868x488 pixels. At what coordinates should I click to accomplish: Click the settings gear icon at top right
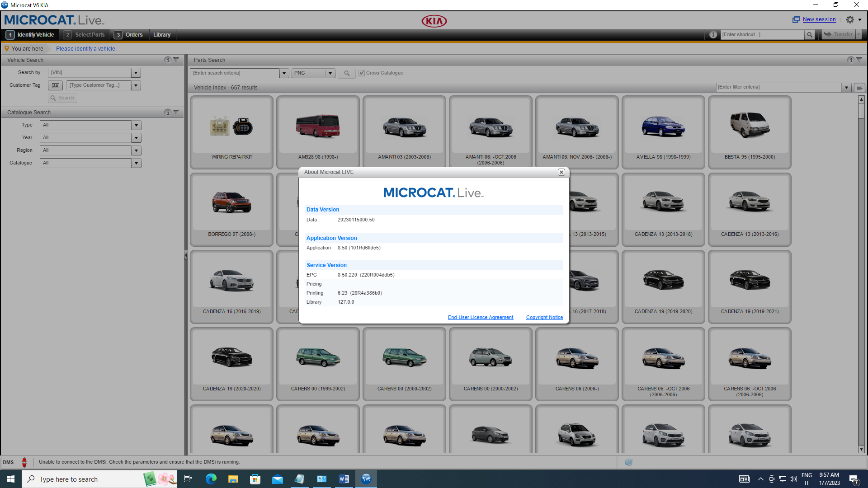tap(849, 19)
